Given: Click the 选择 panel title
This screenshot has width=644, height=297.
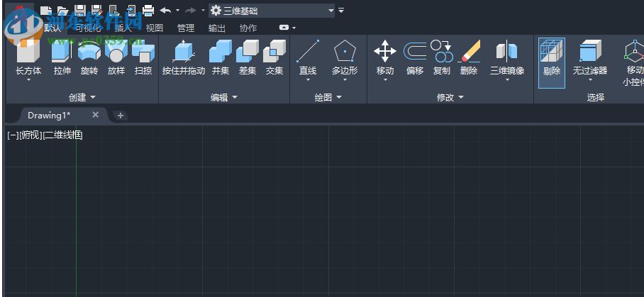Looking at the screenshot, I should (595, 97).
